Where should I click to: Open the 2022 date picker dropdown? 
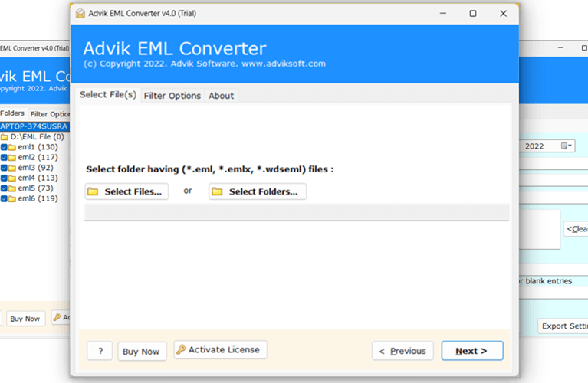coord(566,146)
